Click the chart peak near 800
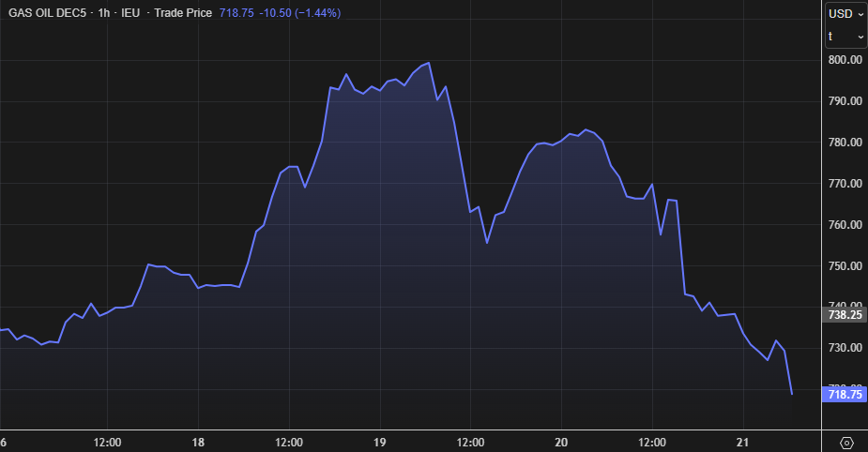 [429, 63]
